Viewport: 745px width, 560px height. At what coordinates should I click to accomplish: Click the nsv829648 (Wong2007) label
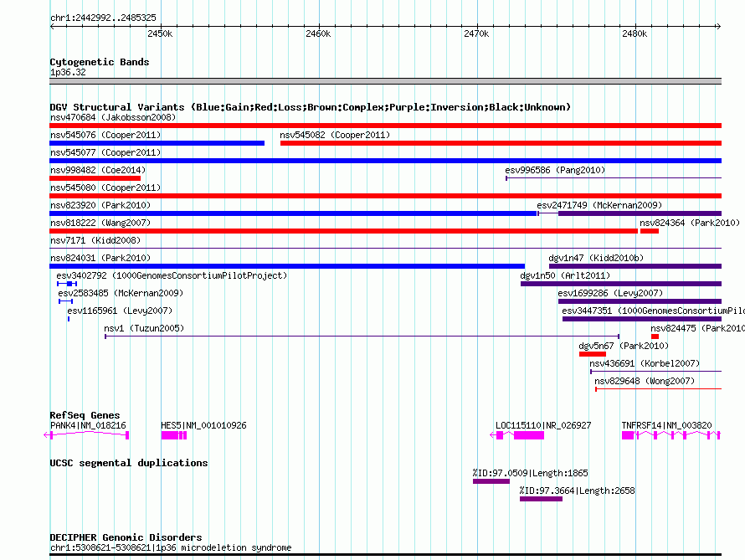645,381
